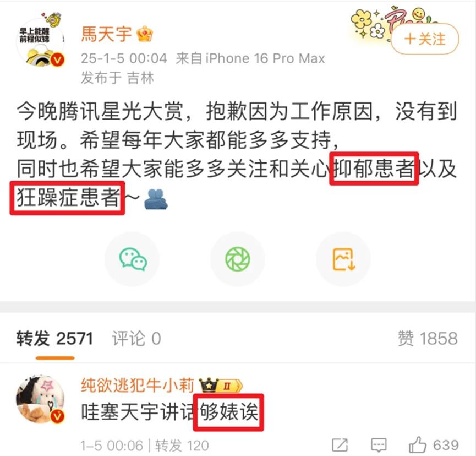Viewport: 476px width, 456px height.
Task: Like the comment with thumbs-up icon
Action: (418, 445)
